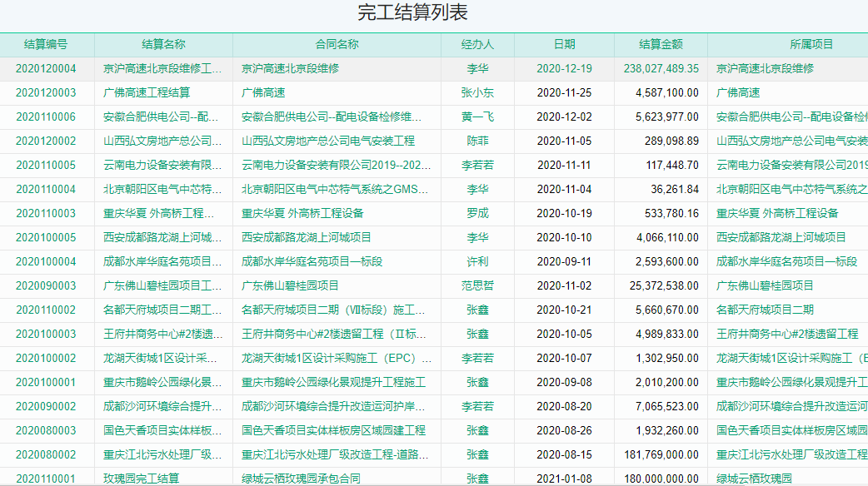
Task: Select settlement name 玫瑰园完工结算
Action: [141, 479]
